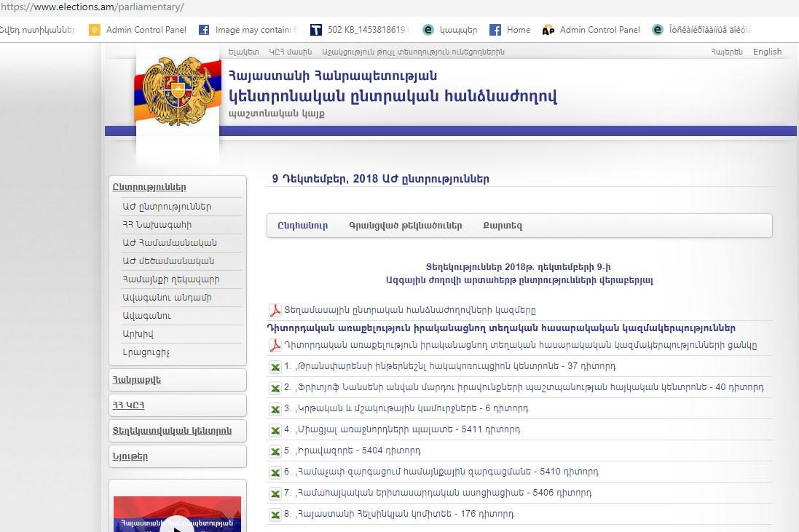Select ԱԺ մեծամասնական in the sidebar
This screenshot has height=532, width=799.
(x=168, y=261)
